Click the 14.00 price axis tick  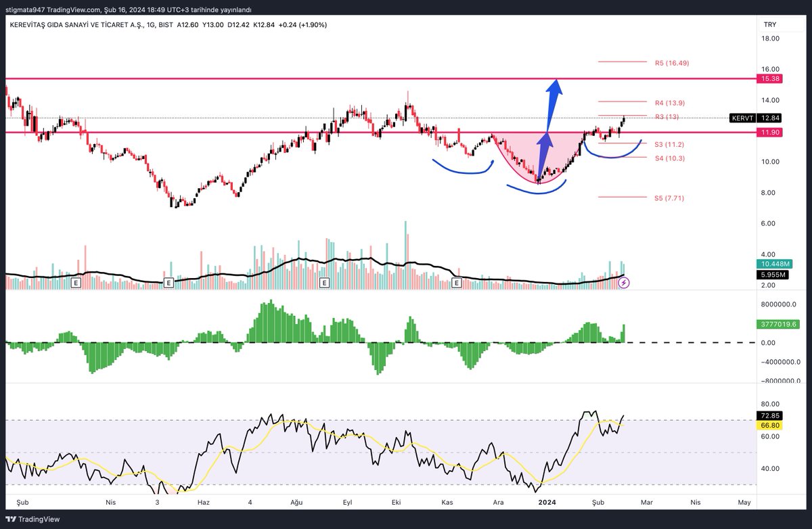[x=771, y=100]
